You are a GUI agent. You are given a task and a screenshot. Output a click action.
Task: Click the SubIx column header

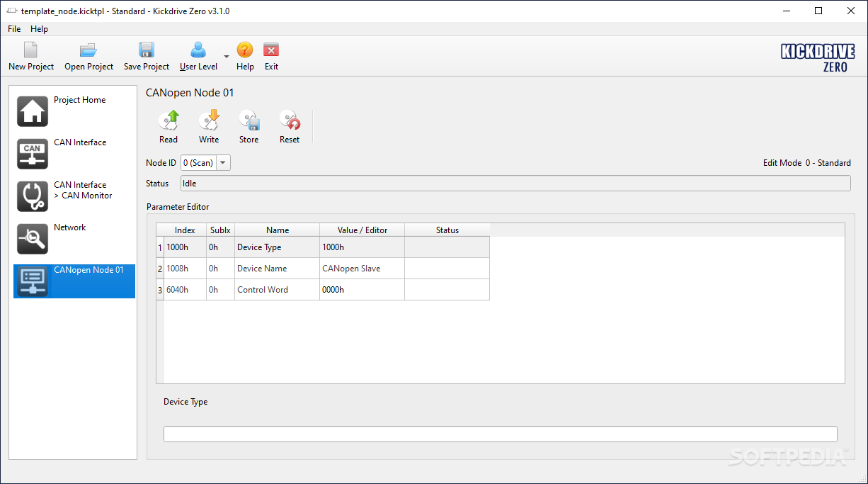pos(220,230)
